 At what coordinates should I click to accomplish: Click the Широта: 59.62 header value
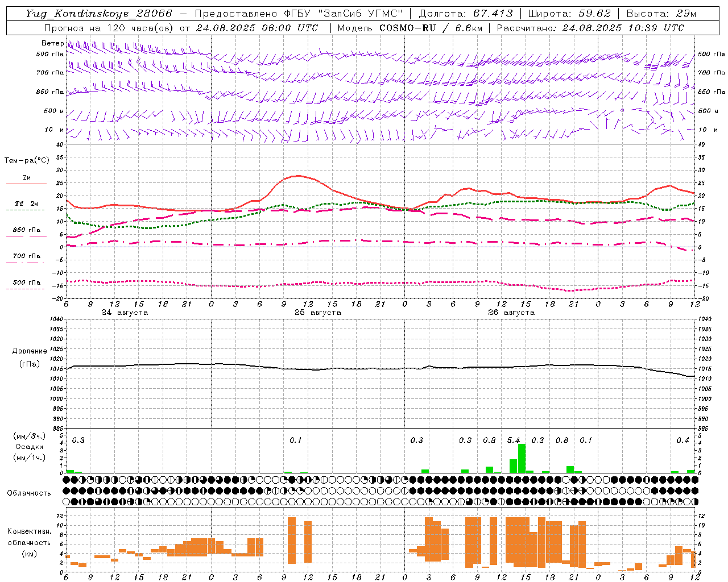(x=569, y=14)
